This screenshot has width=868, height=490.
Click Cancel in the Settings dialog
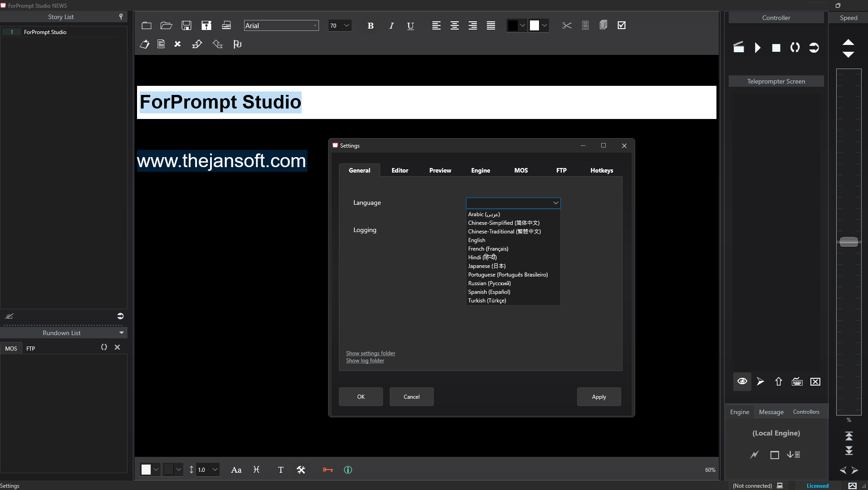pos(412,397)
